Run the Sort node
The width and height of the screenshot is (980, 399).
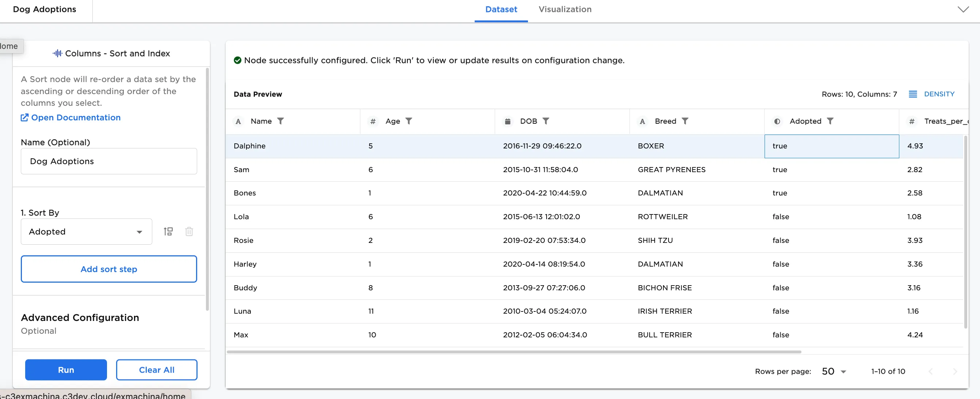tap(65, 369)
